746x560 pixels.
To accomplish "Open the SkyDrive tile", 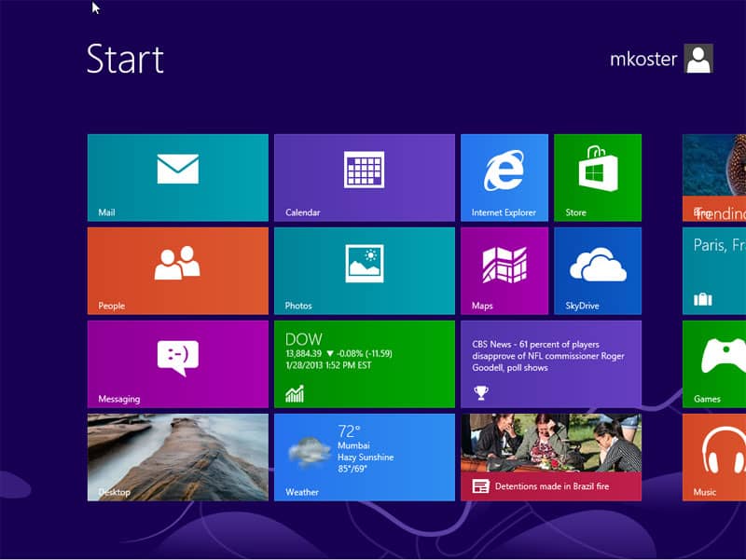I will point(598,270).
